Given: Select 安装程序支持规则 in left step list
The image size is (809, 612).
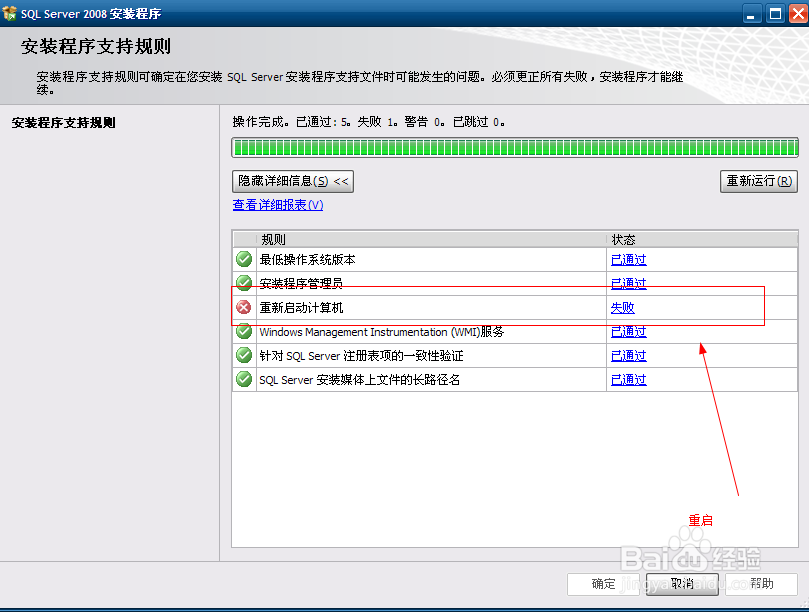Looking at the screenshot, I should (x=63, y=123).
